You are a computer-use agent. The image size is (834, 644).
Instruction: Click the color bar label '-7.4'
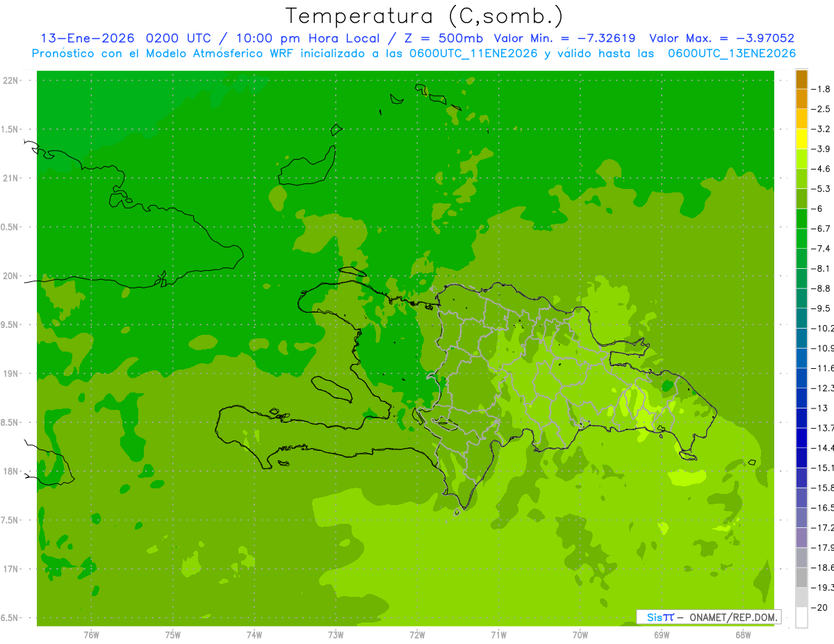point(821,248)
